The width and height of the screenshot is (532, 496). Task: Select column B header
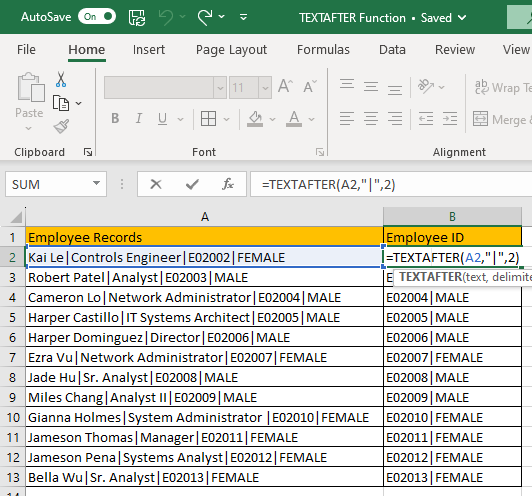tap(452, 216)
